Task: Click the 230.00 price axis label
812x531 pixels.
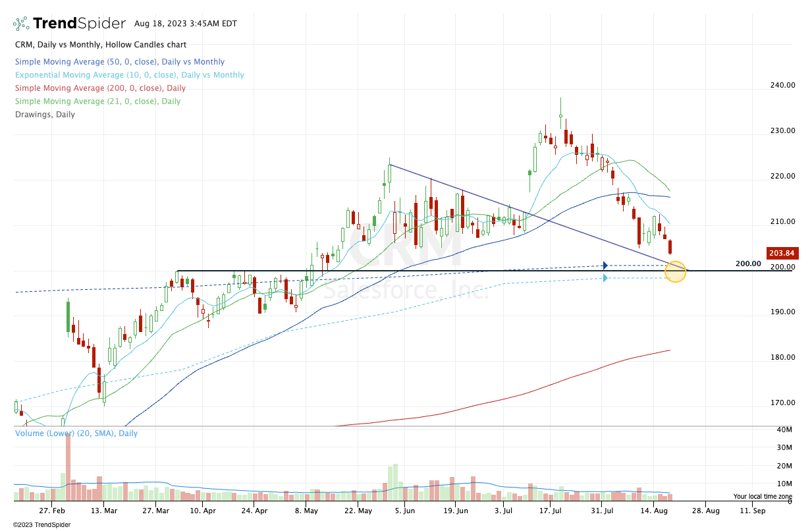Action: tap(782, 130)
